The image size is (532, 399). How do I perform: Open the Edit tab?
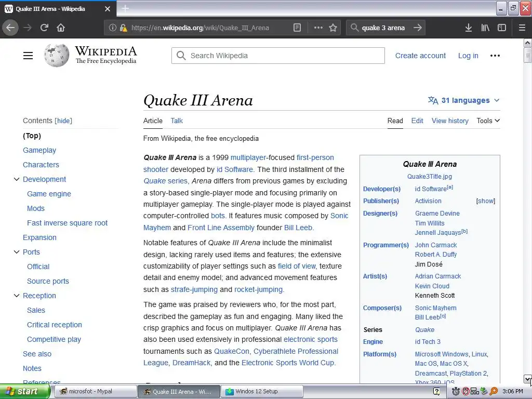[417, 121]
